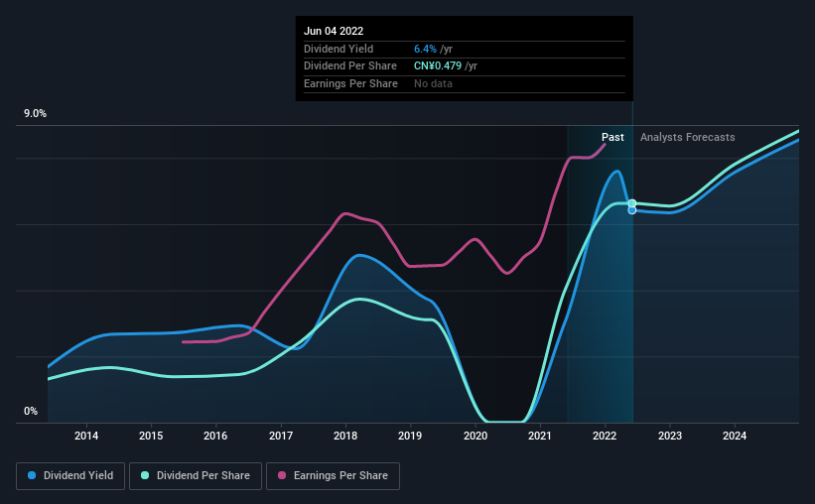Click the 2015 x-axis label
815x504 pixels.
click(x=151, y=436)
